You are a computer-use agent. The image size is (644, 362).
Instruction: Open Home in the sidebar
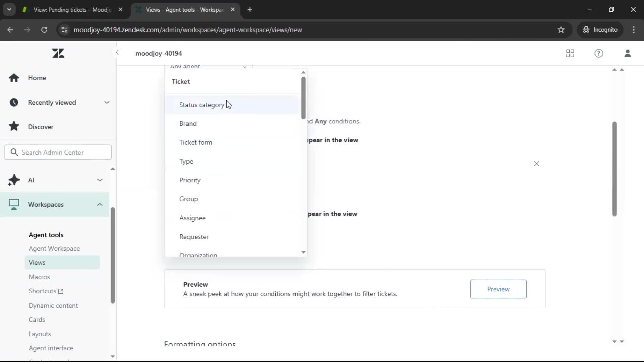point(37,78)
